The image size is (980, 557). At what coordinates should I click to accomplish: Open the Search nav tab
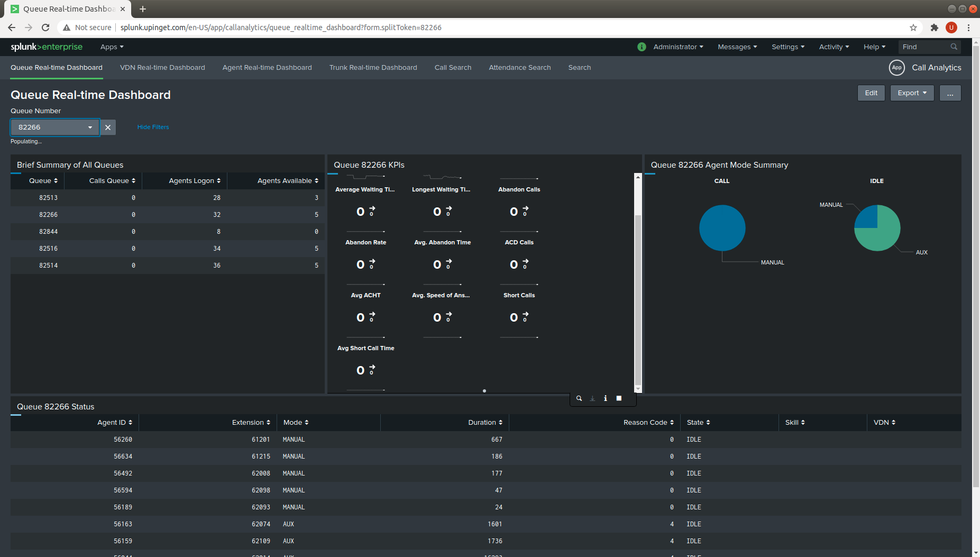579,67
